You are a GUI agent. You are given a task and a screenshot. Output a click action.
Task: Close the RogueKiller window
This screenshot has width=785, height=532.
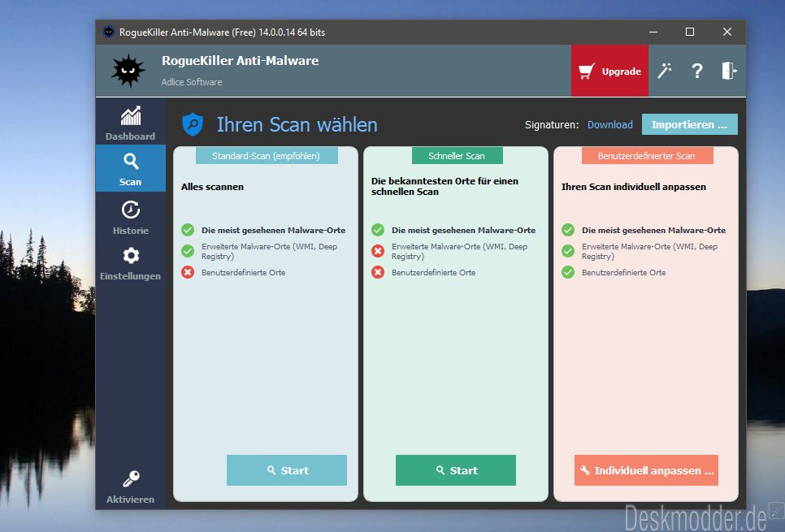(x=727, y=32)
